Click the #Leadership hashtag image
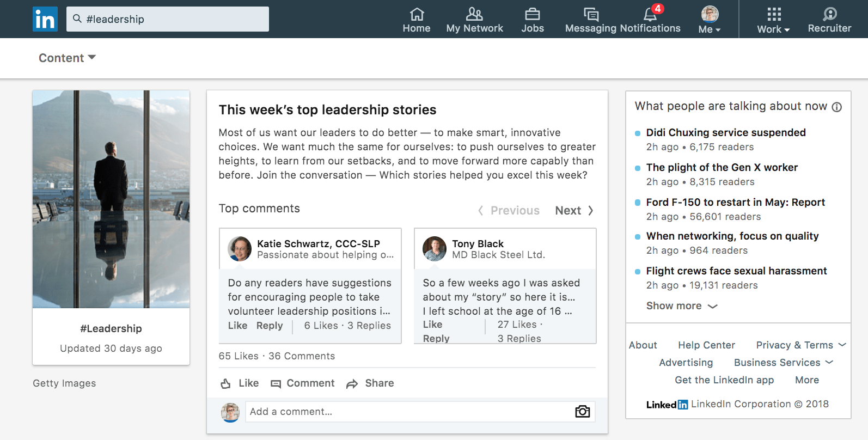This screenshot has height=440, width=868. point(111,199)
